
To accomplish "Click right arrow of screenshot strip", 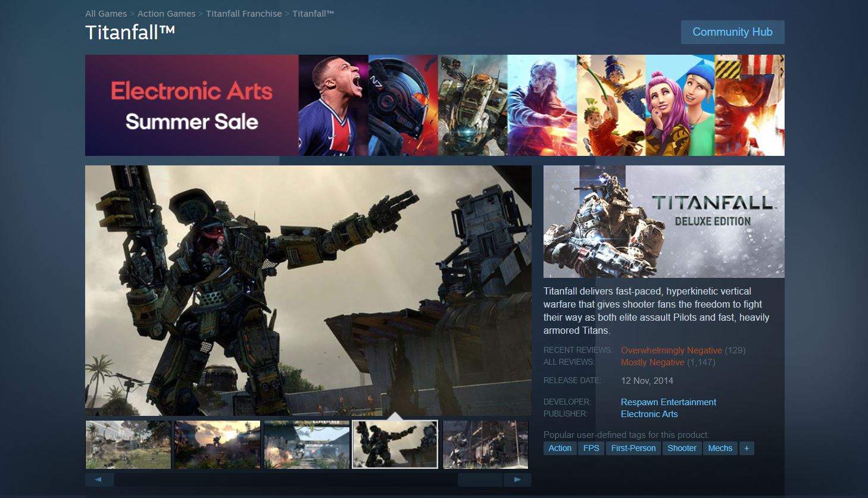I will click(x=517, y=480).
